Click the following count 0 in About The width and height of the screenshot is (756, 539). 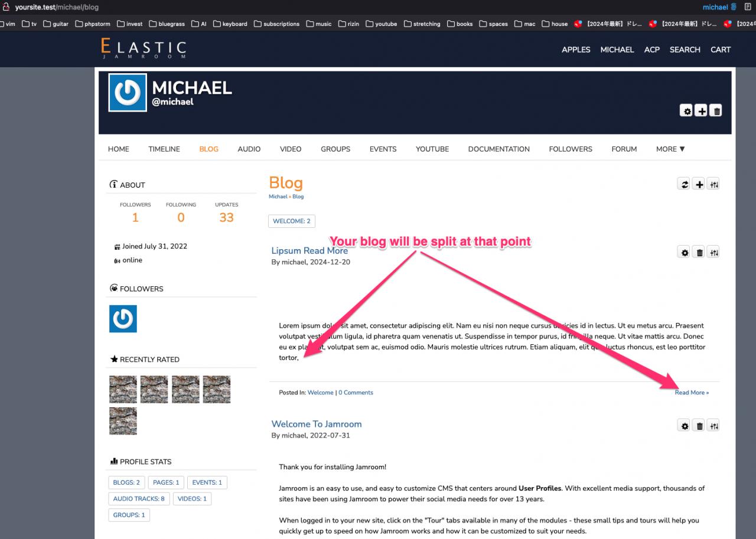[181, 218]
